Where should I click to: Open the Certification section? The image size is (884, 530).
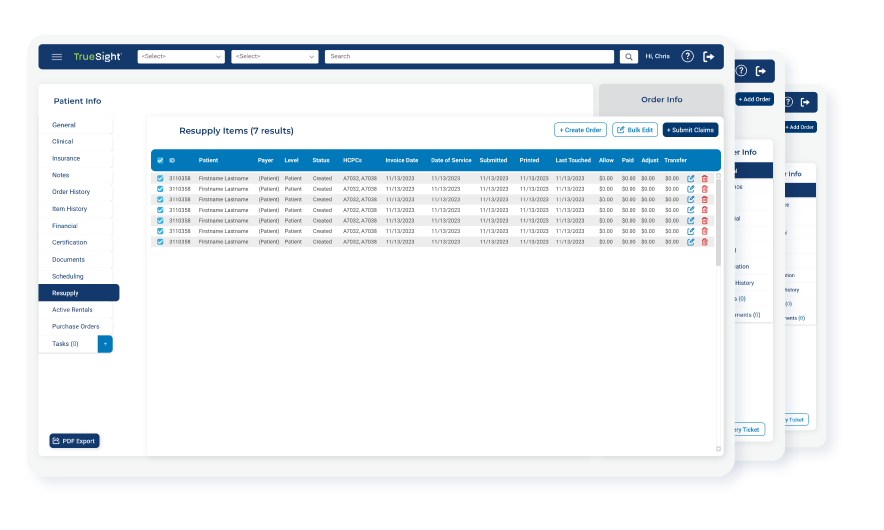coord(76,242)
